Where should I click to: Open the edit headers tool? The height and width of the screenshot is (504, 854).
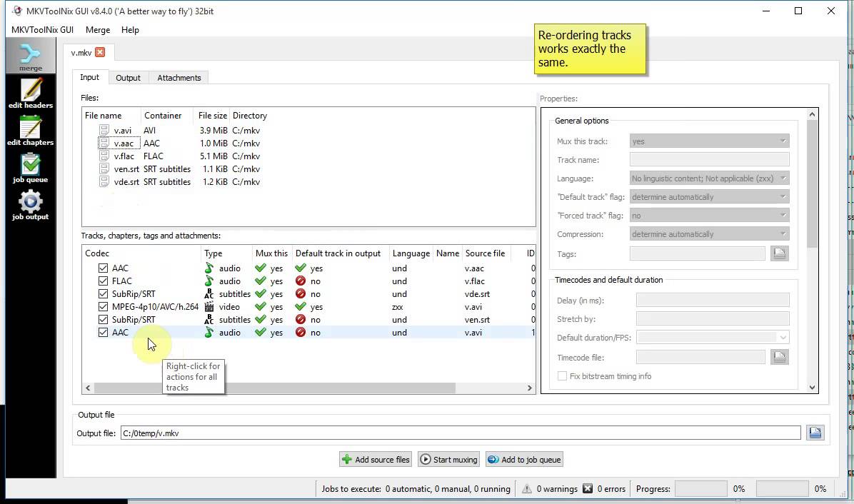[31, 93]
